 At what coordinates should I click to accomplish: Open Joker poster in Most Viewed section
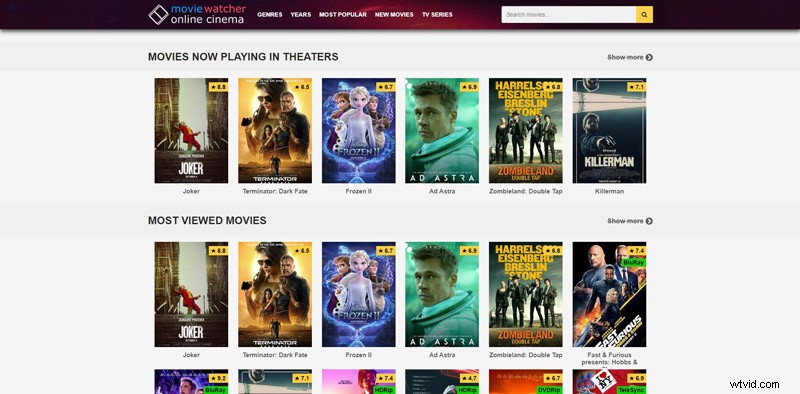(191, 294)
